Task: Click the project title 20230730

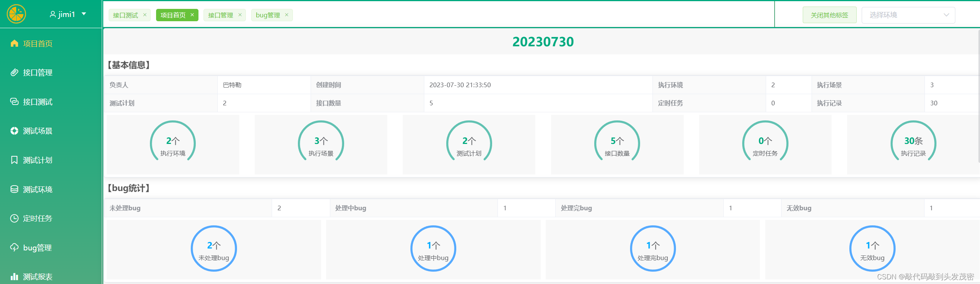Action: point(543,42)
